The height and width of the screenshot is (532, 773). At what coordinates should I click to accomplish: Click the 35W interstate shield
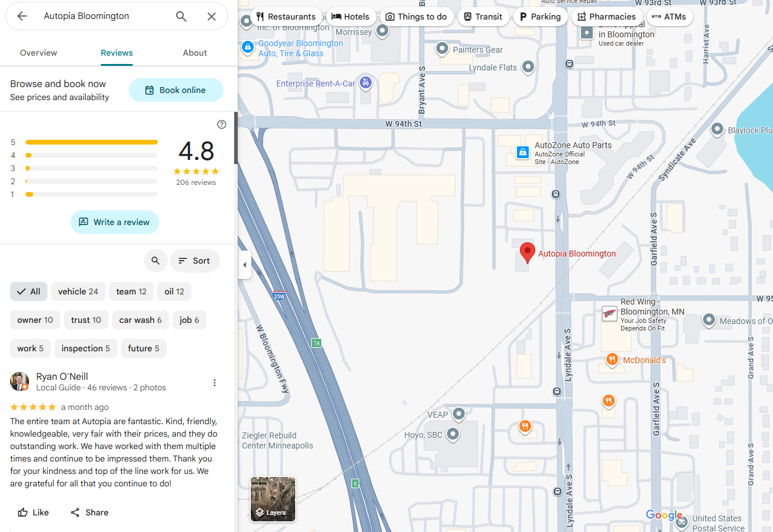pos(279,296)
